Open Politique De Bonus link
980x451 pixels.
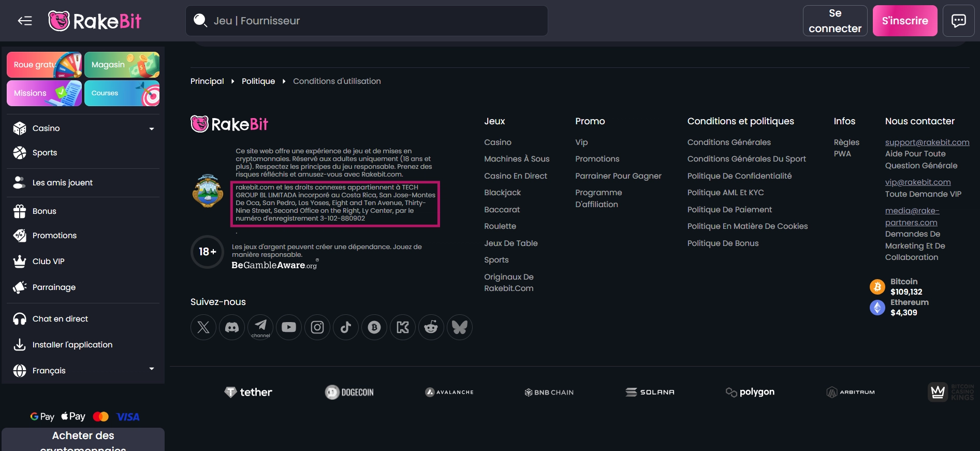tap(723, 243)
